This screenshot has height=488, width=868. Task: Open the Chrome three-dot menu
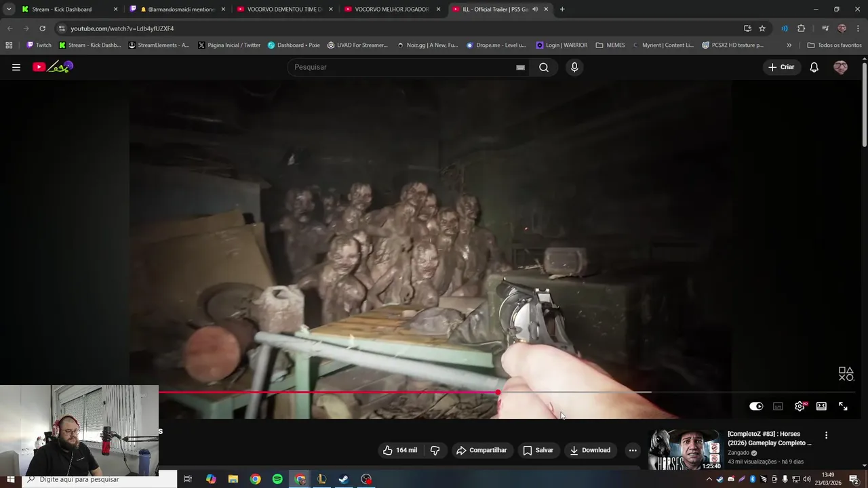pyautogui.click(x=858, y=28)
